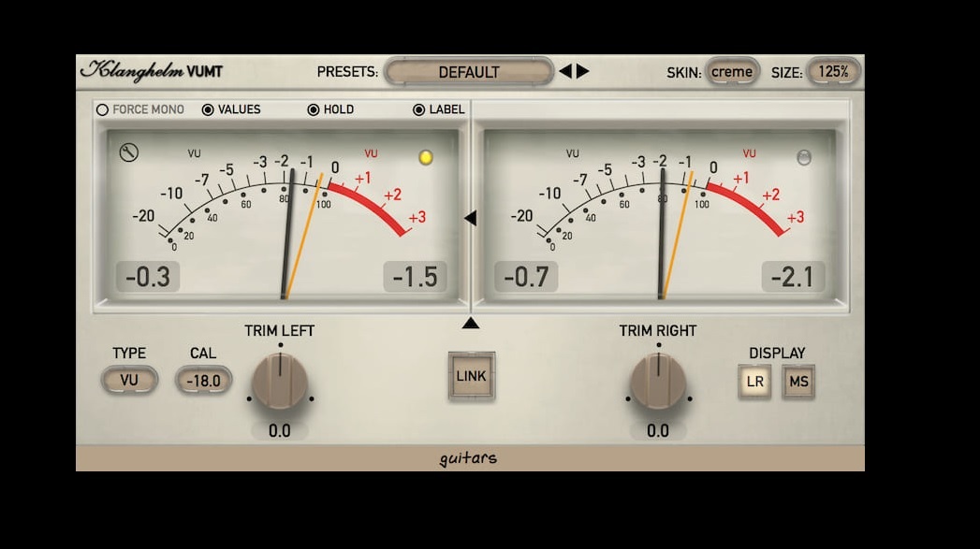Screen dimensions: 980x549
Task: Click the upward triangle below the meters
Action: tap(471, 323)
